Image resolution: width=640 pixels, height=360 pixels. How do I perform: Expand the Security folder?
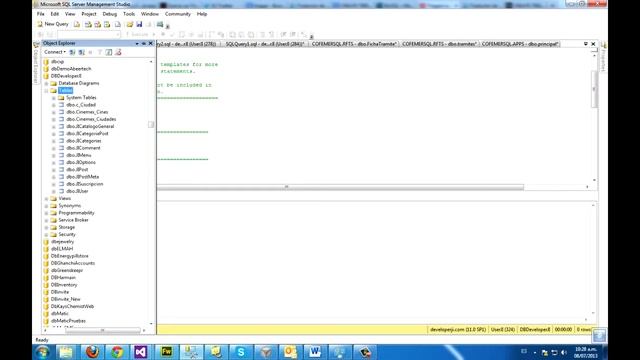(46, 235)
